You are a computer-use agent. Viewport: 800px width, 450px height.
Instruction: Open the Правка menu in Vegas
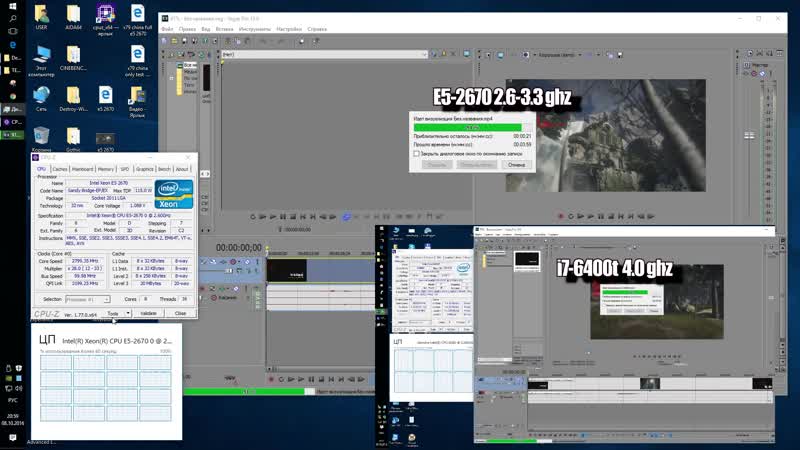click(x=187, y=29)
